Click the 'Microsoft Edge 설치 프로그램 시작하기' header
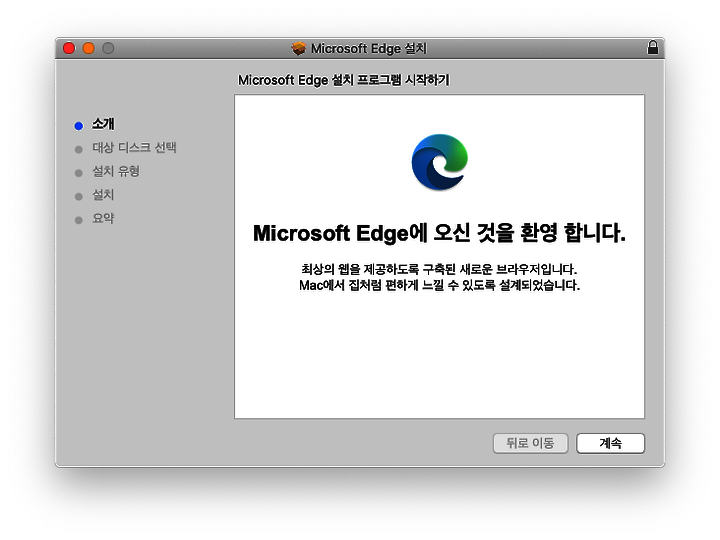This screenshot has width=720, height=540. (343, 80)
